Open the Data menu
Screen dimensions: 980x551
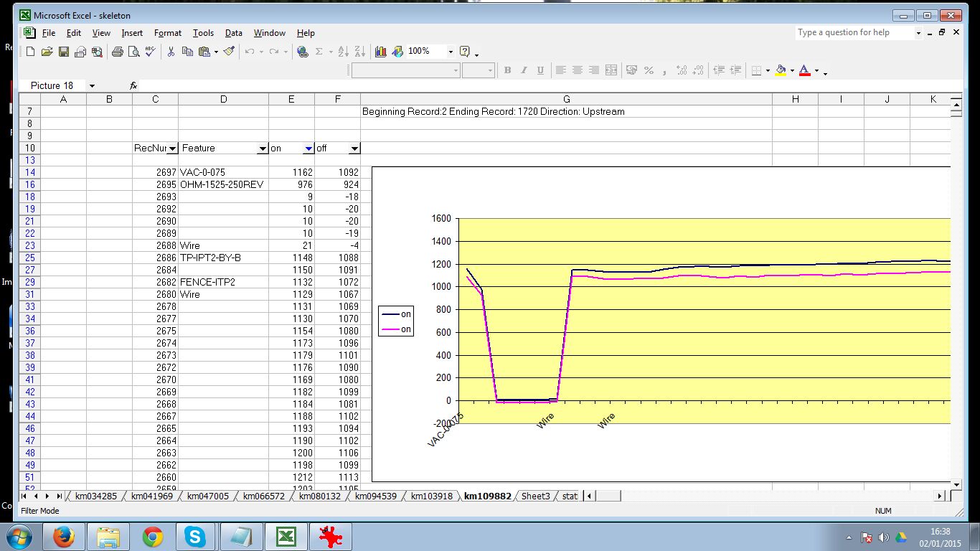click(233, 33)
